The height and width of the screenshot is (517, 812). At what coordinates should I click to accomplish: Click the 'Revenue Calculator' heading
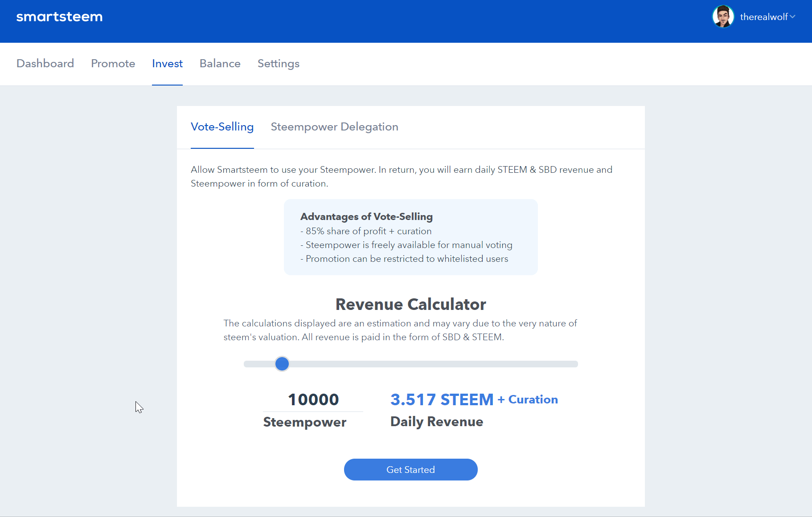(x=410, y=304)
